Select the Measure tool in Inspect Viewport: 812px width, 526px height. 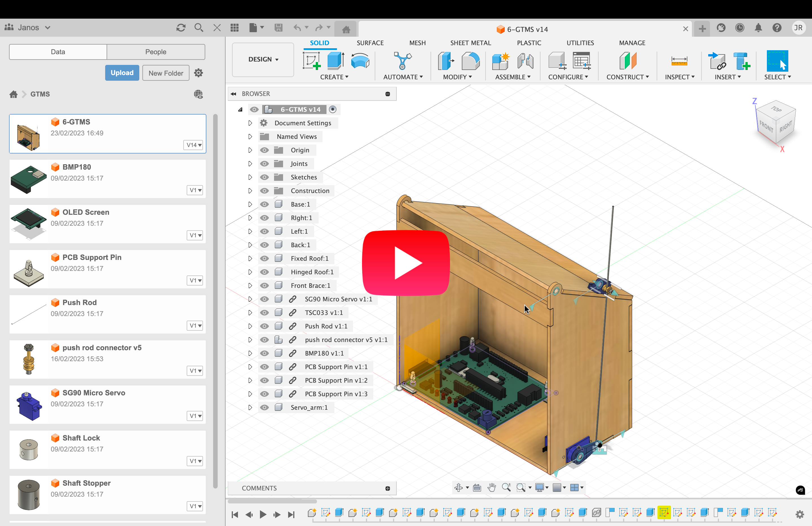pyautogui.click(x=679, y=61)
